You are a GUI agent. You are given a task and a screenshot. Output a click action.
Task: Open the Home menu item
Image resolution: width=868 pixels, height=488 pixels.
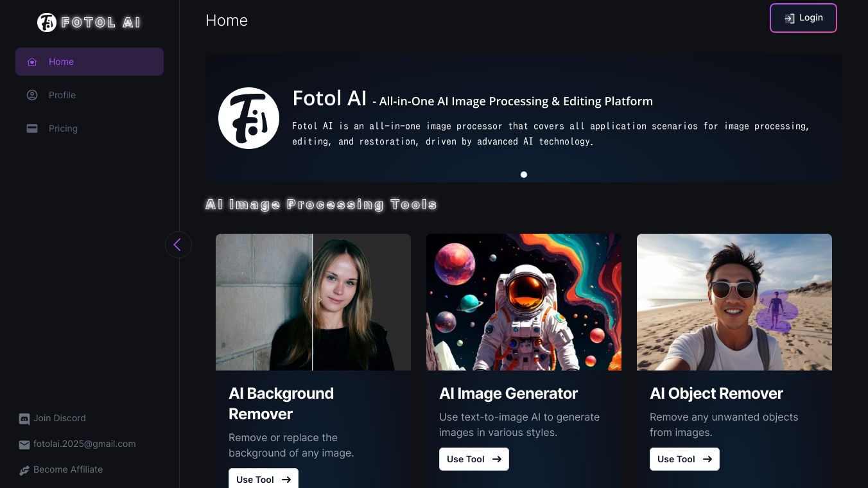pos(62,62)
